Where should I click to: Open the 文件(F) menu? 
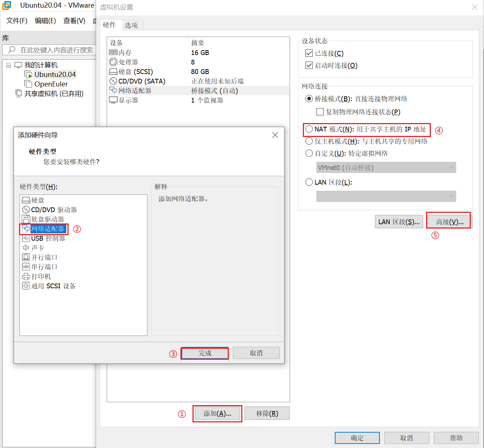pos(17,21)
